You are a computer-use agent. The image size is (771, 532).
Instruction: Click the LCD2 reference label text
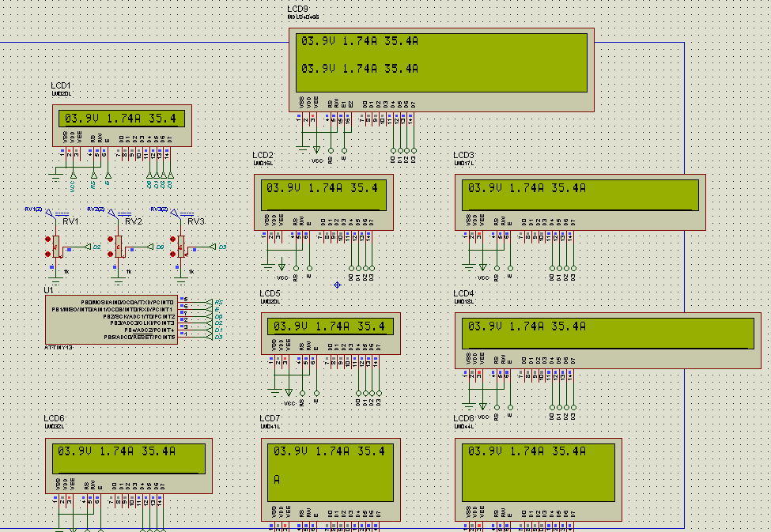click(x=263, y=155)
